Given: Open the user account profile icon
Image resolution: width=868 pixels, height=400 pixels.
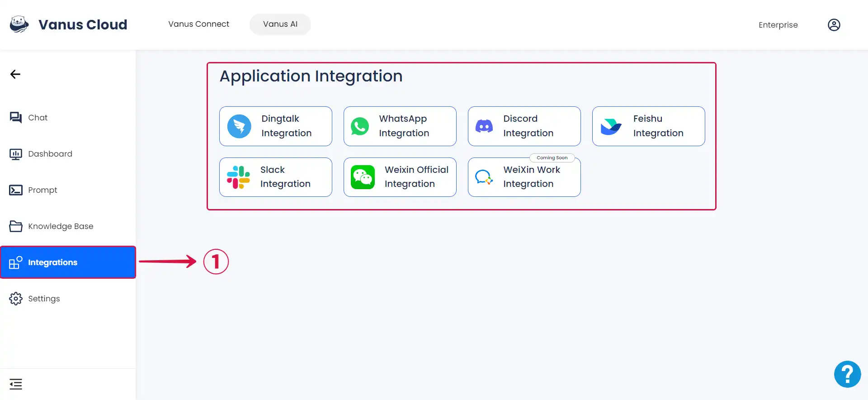Looking at the screenshot, I should (834, 25).
